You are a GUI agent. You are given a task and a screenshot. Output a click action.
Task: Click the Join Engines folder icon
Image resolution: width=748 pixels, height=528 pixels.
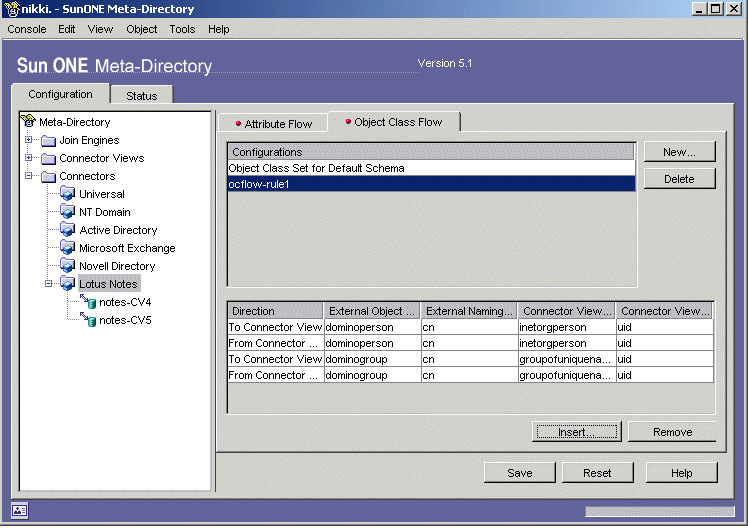point(48,141)
